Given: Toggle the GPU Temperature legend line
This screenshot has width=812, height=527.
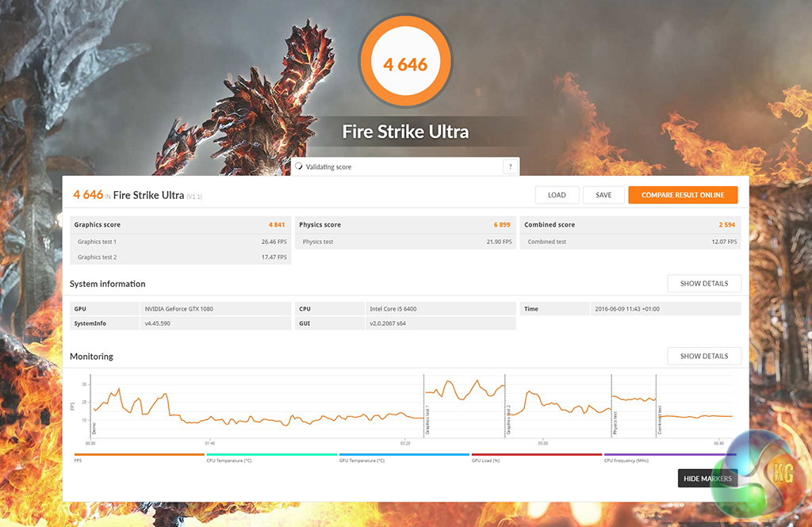Looking at the screenshot, I should (404, 455).
